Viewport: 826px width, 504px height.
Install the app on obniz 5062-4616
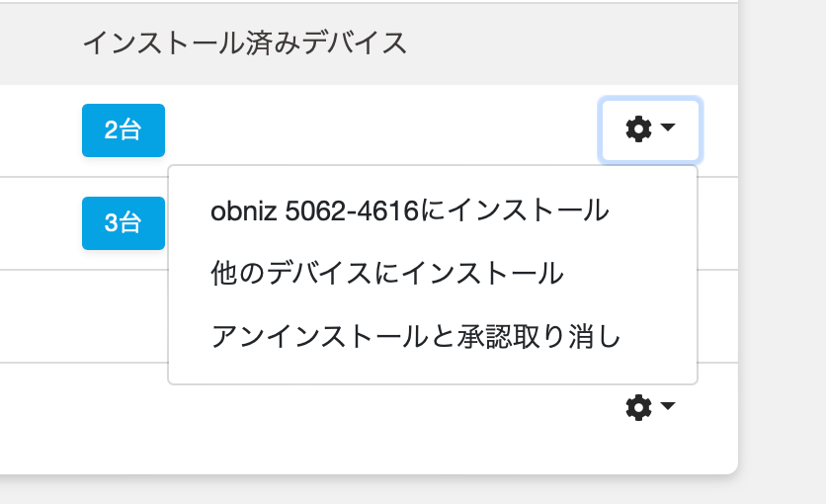point(409,210)
